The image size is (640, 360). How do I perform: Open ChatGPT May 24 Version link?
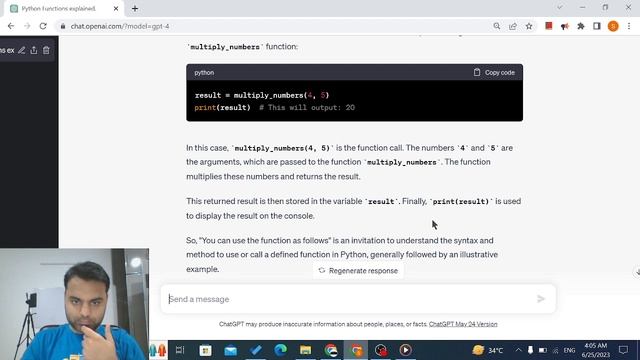(x=463, y=324)
